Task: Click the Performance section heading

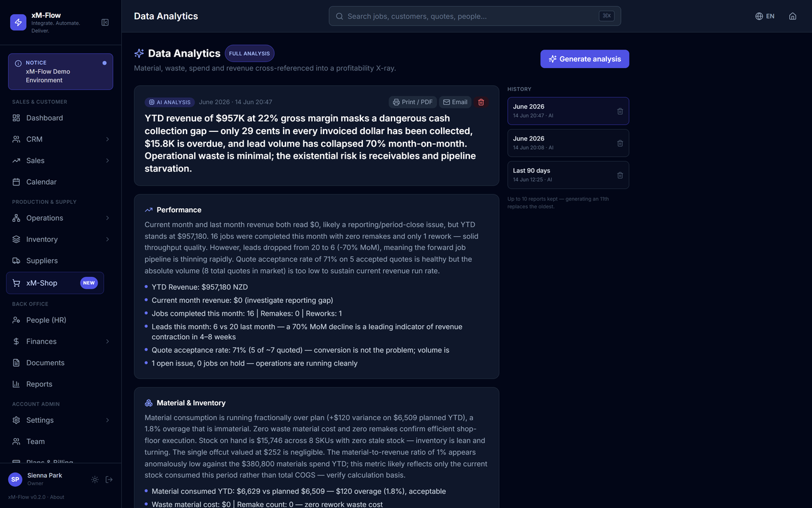Action: tap(179, 210)
